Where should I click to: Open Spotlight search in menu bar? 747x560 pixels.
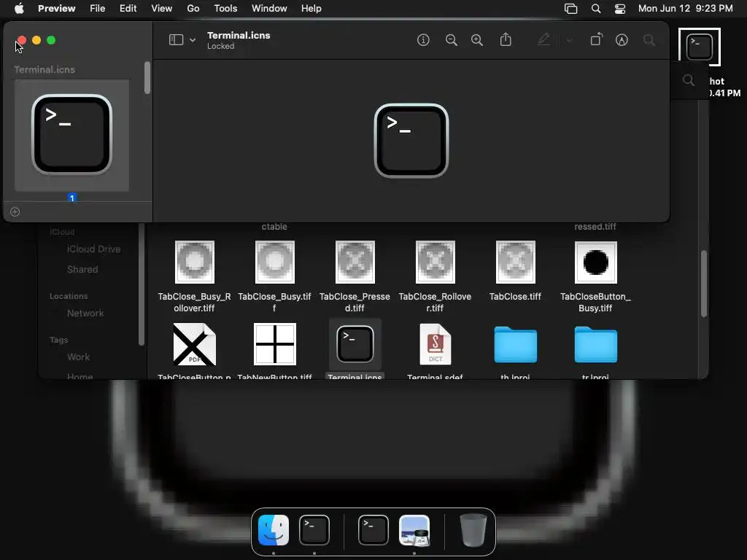595,9
